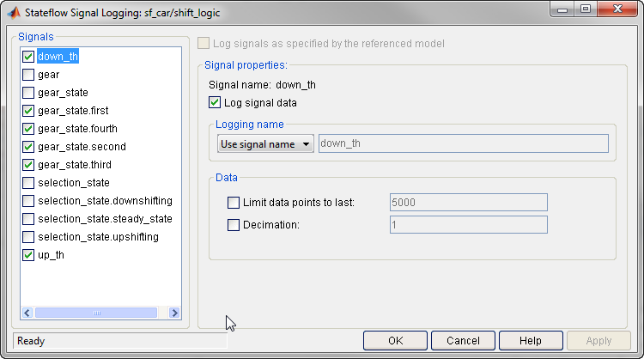This screenshot has width=644, height=359.
Task: Open the Use signal name dropdown
Action: (265, 144)
